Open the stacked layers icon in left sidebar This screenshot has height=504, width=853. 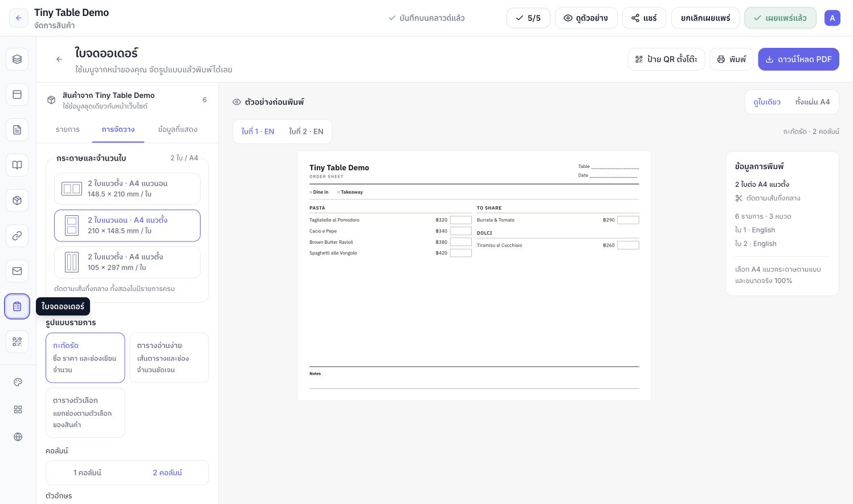tap(17, 59)
